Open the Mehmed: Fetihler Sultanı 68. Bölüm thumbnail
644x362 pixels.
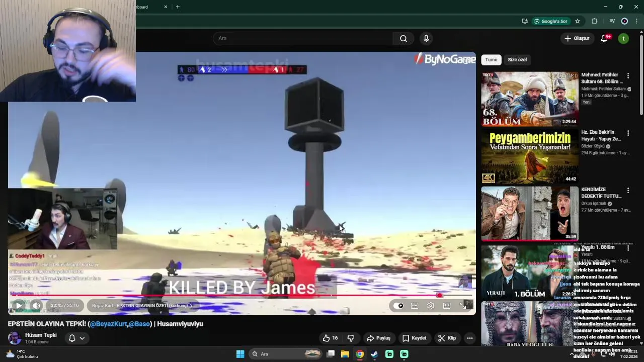point(530,99)
